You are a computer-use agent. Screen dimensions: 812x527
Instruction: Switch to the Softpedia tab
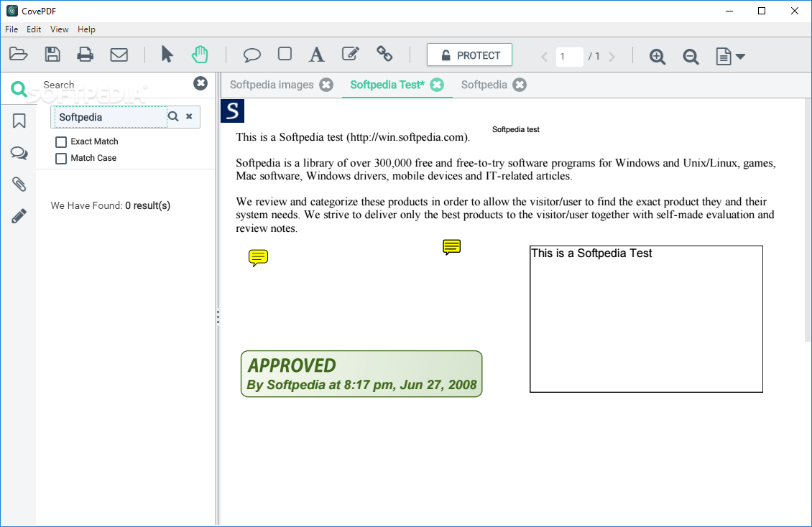[x=484, y=85]
